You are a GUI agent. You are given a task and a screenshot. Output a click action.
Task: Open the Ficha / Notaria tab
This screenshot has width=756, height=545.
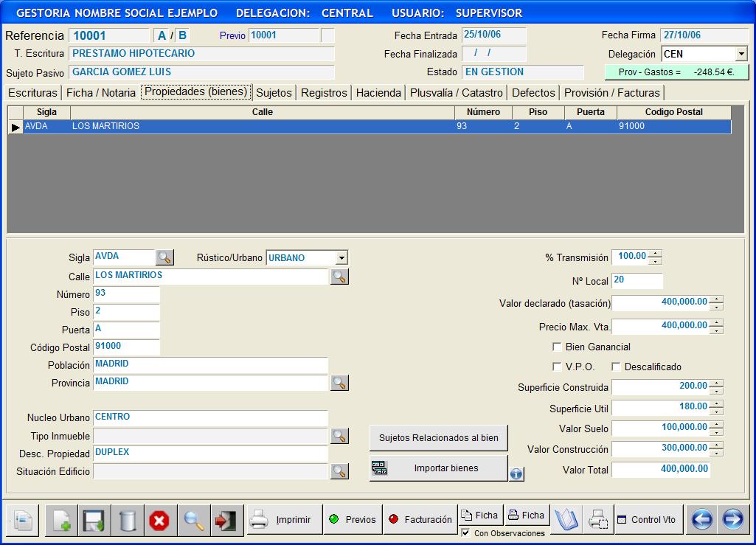101,93
